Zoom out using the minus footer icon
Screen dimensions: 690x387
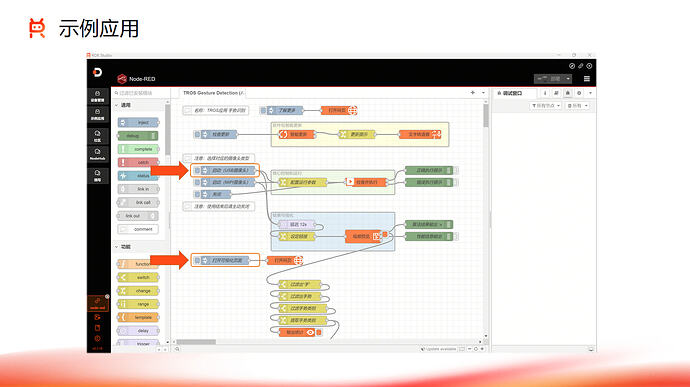click(469, 349)
